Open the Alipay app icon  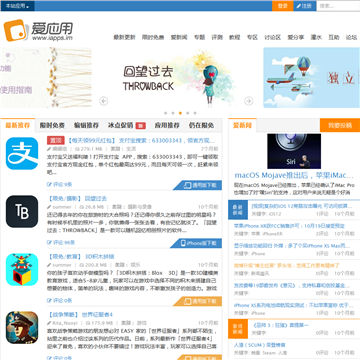point(22,153)
